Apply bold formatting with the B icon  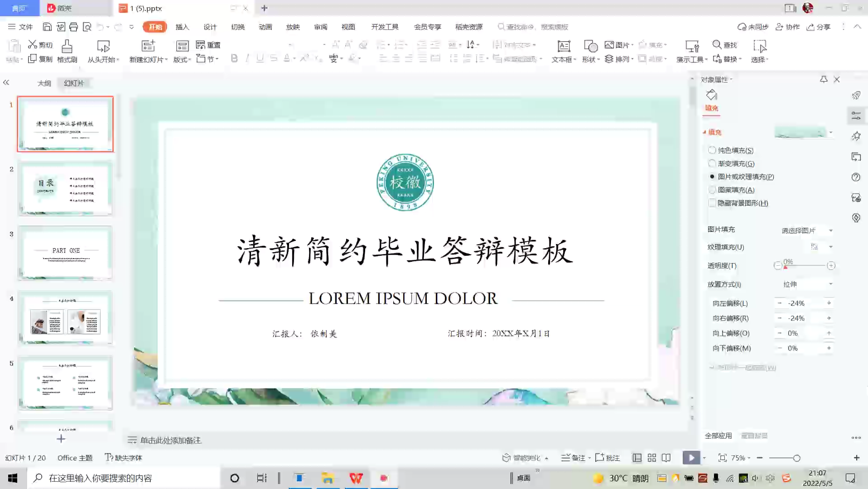pyautogui.click(x=234, y=58)
